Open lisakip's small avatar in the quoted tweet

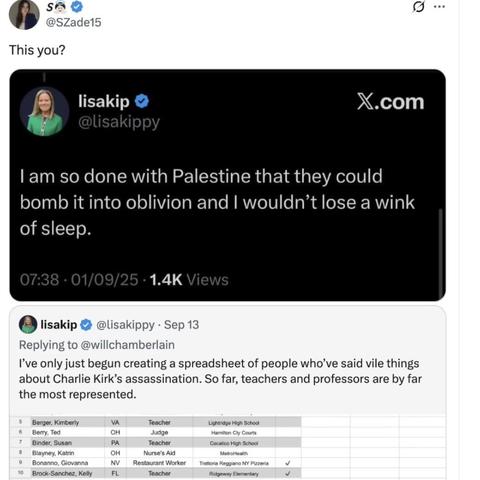28,324
